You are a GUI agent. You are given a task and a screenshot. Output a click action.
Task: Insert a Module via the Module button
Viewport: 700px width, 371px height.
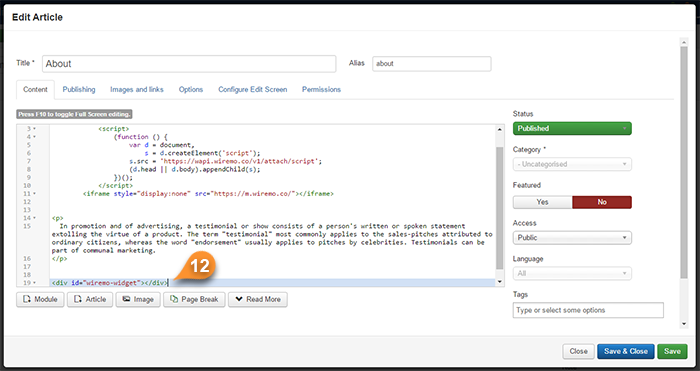[40, 299]
